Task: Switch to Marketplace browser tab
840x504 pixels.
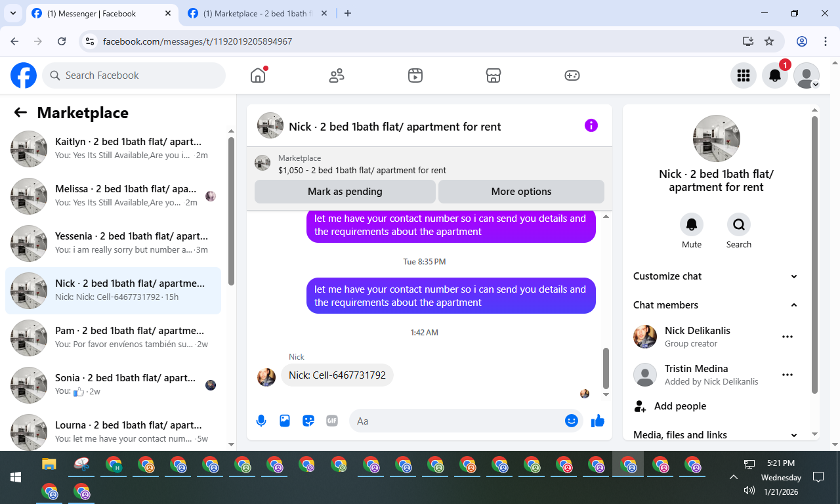Action: coord(257,13)
